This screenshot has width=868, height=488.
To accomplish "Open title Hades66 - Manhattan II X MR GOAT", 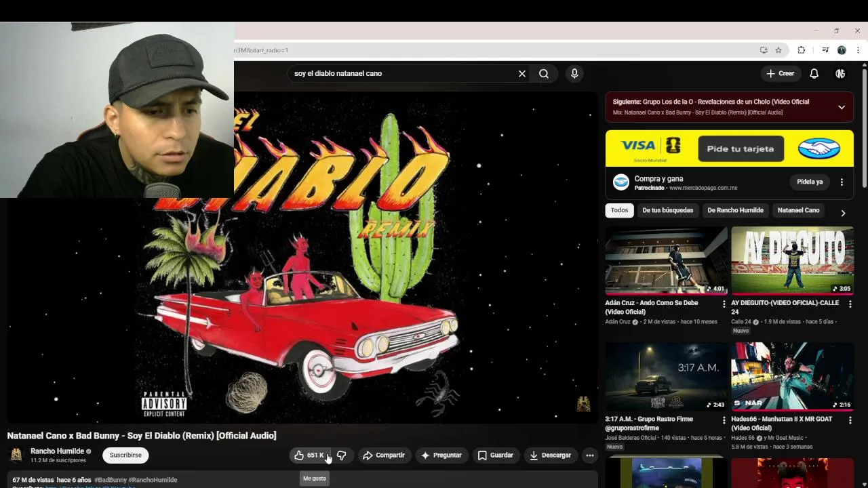I will (782, 424).
